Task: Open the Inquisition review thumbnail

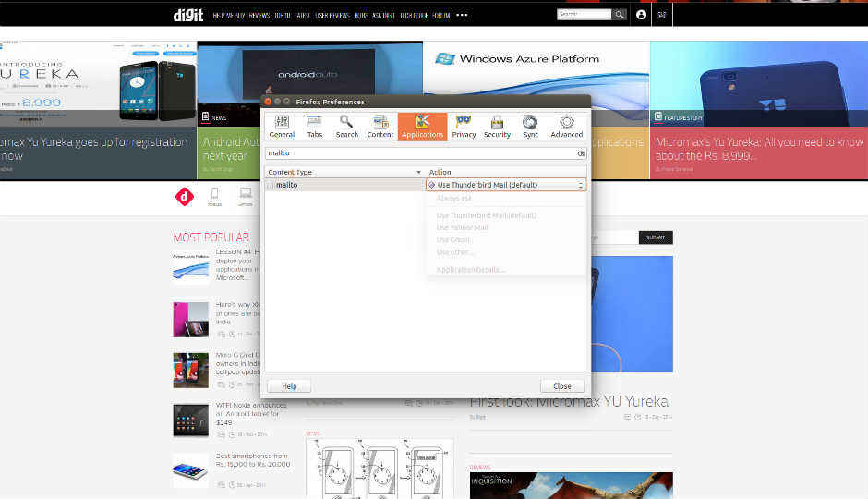Action: [x=572, y=485]
